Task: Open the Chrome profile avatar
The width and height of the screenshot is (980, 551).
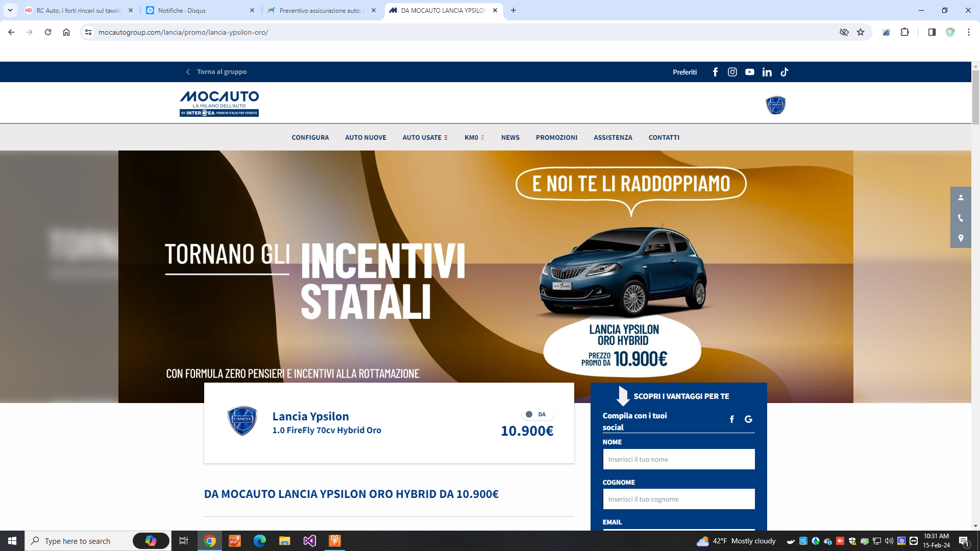Action: (x=950, y=32)
